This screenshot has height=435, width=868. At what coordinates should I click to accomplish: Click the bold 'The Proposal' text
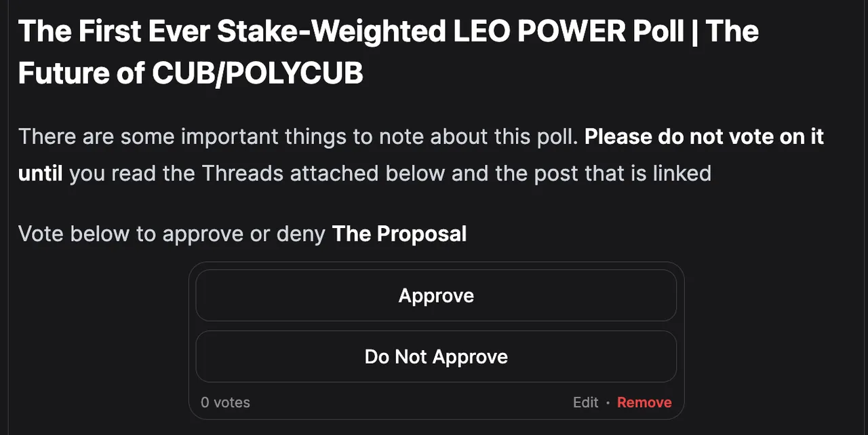click(399, 234)
